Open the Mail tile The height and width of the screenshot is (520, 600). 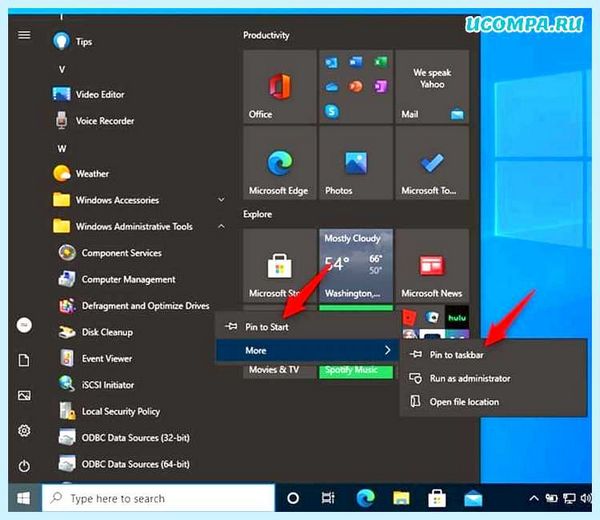(432, 86)
